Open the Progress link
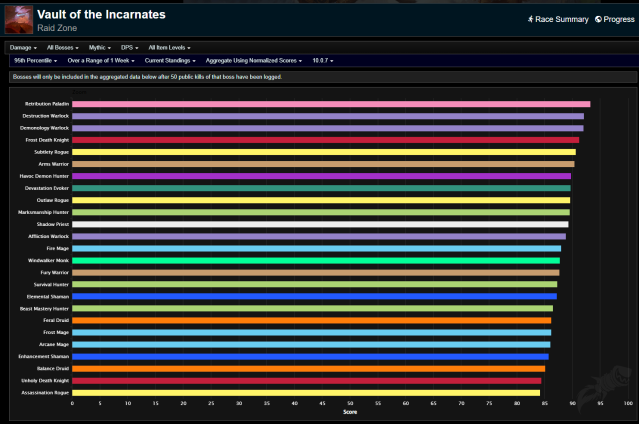639x424 pixels. pyautogui.click(x=615, y=19)
